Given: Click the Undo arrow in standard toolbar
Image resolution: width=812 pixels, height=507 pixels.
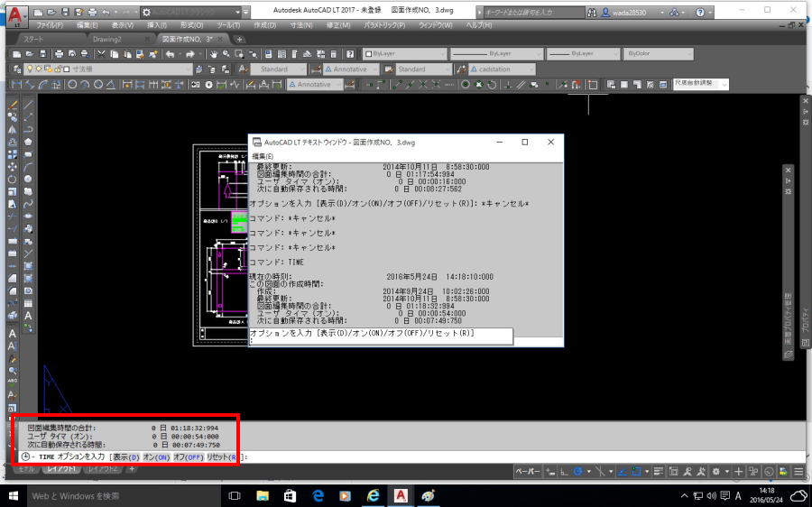Looking at the screenshot, I should 170,54.
